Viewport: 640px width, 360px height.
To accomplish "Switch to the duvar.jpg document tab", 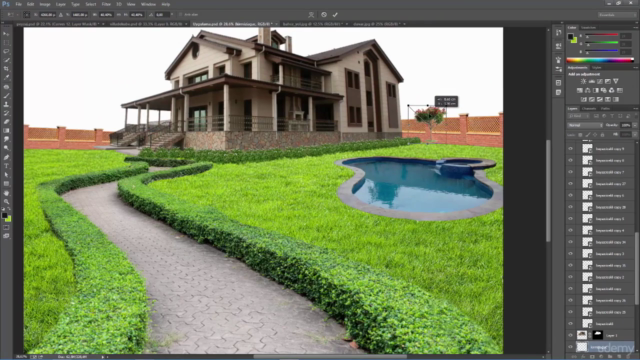I will (377, 24).
